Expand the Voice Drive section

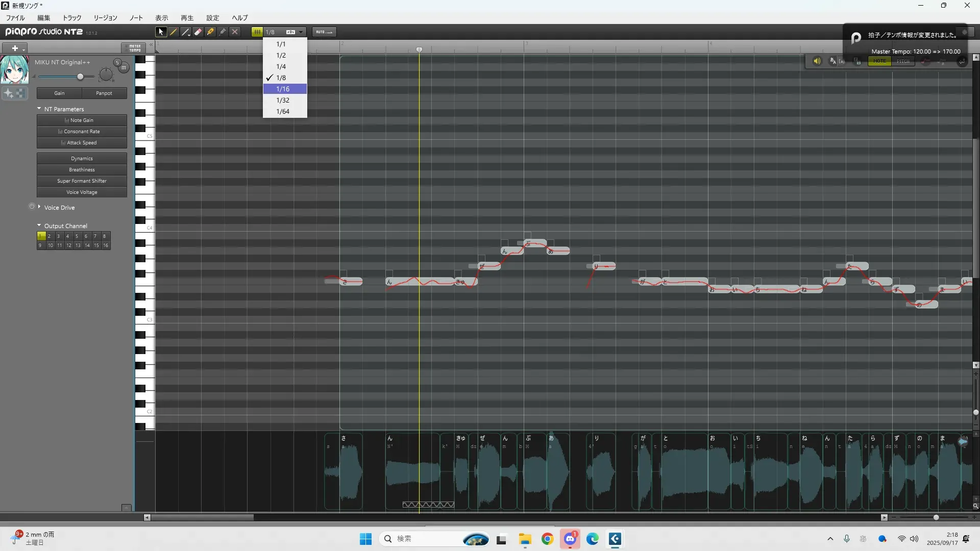[39, 207]
